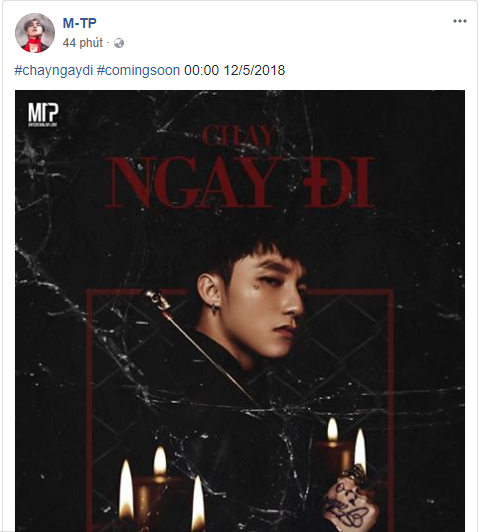Viewport: 480px width, 532px height.
Task: Click the ornate pin handle near shoulder
Action: coord(158,299)
